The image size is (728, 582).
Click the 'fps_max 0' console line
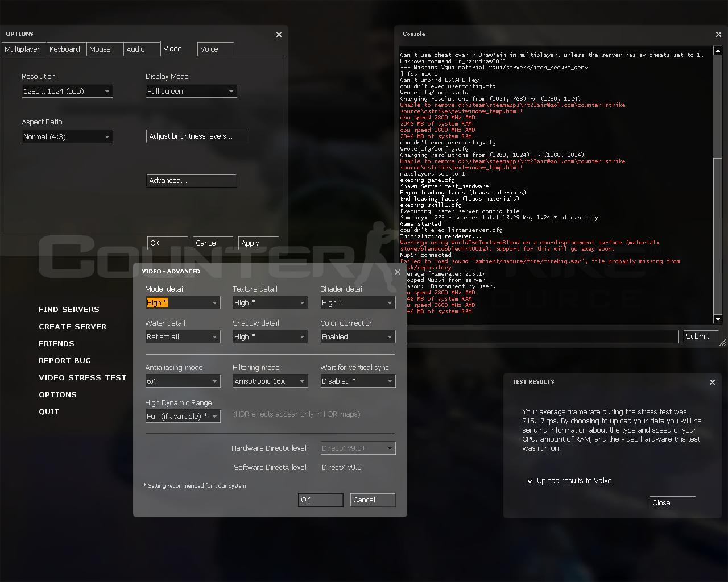pyautogui.click(x=419, y=74)
